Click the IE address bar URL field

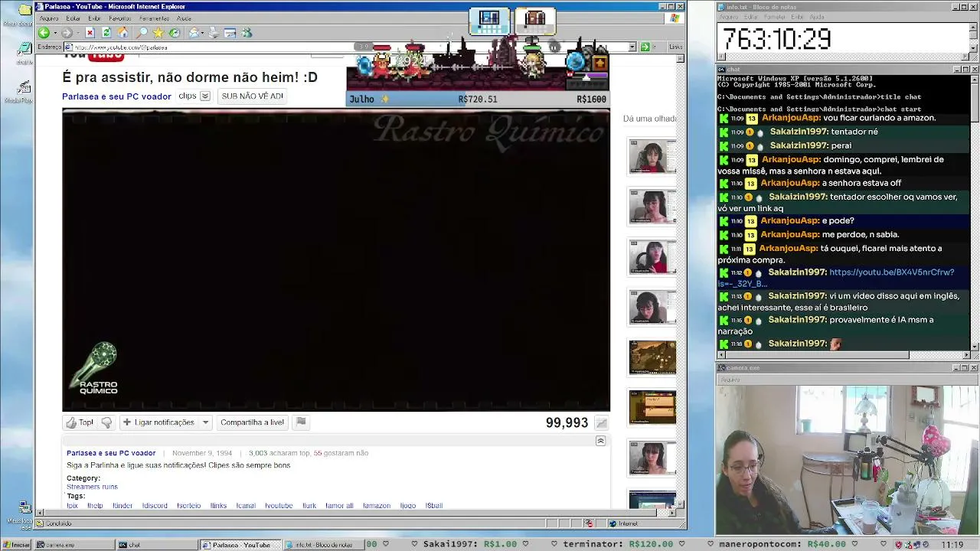tap(348, 47)
